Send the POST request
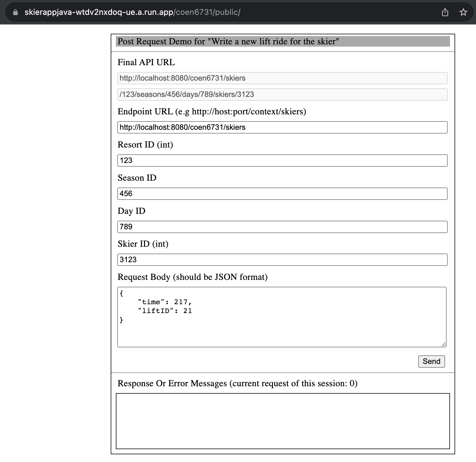 431,361
